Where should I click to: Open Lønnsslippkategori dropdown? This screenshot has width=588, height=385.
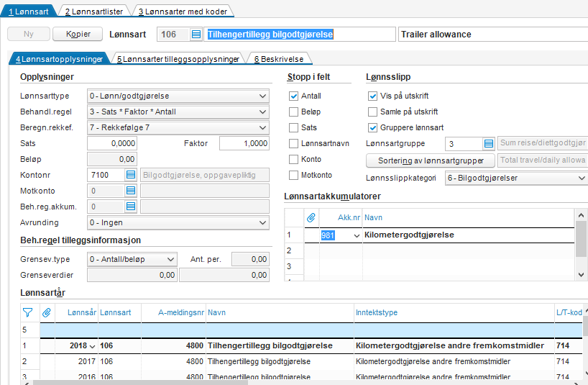516,178
